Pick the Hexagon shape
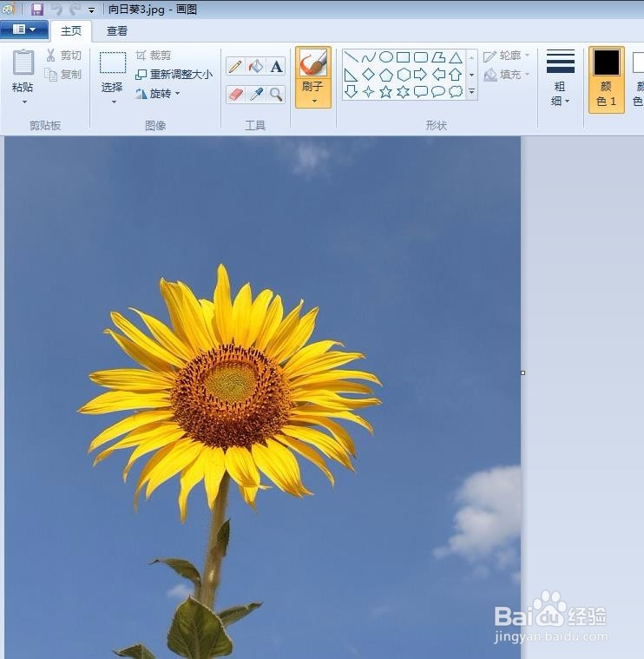644x659 pixels. (x=404, y=75)
